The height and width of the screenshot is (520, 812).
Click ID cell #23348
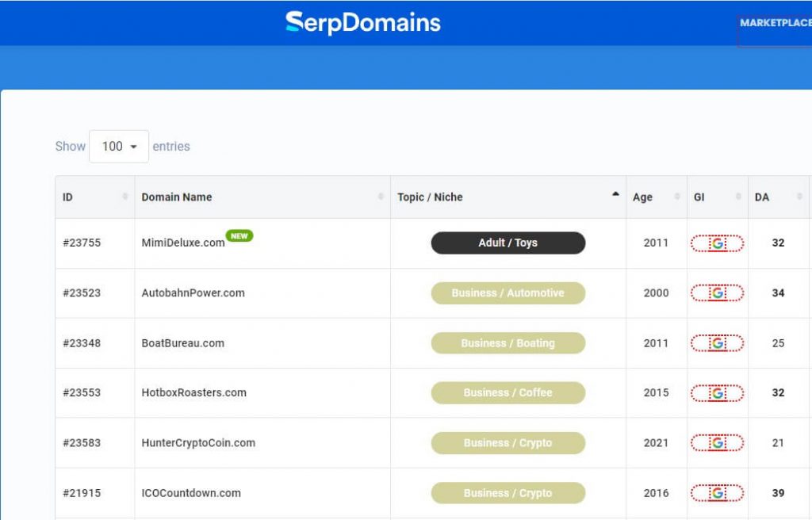pyautogui.click(x=82, y=343)
